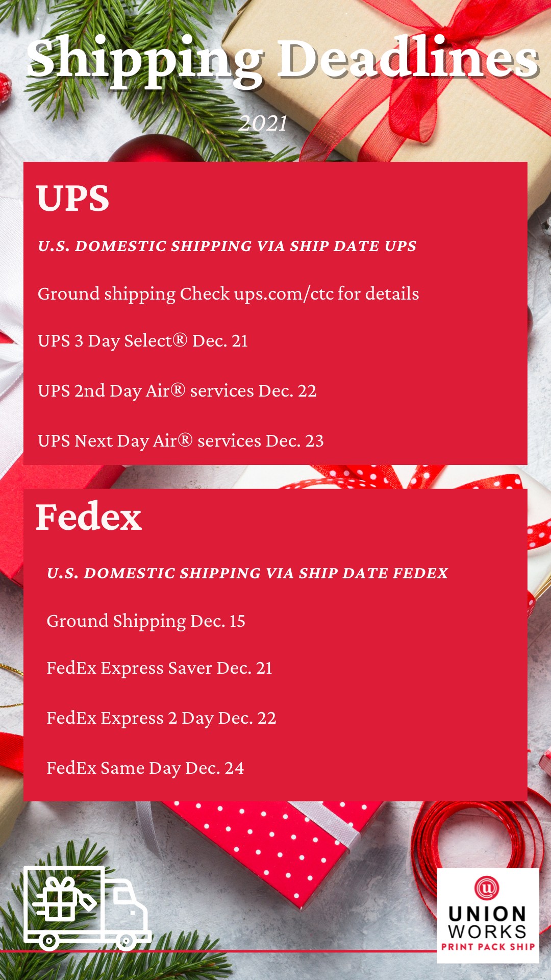Click the Union Works logo text
The height and width of the screenshot is (980, 551).
(x=487, y=923)
